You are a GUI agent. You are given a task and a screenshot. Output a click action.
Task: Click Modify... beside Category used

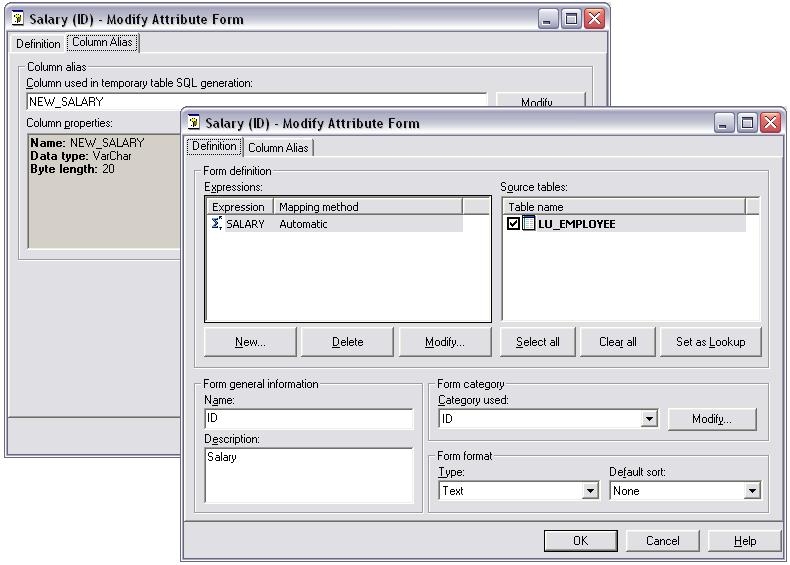pyautogui.click(x=712, y=419)
